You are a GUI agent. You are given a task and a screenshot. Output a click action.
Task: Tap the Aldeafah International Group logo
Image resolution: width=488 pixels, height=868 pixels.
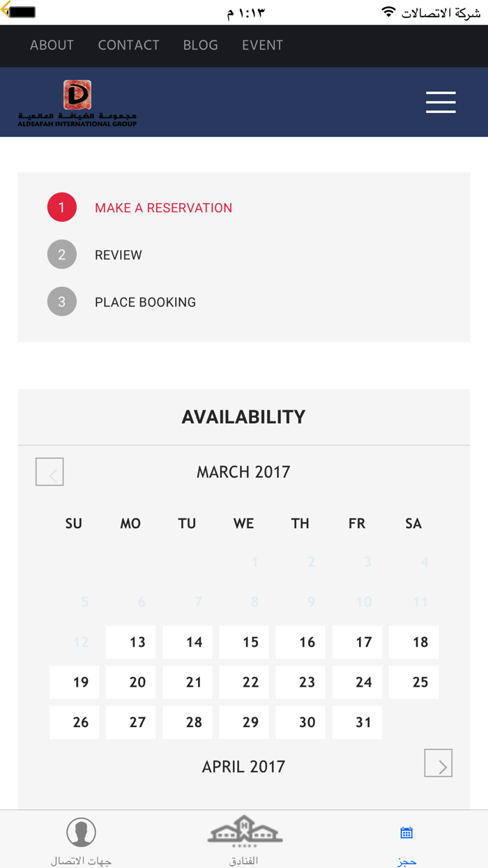pyautogui.click(x=77, y=103)
